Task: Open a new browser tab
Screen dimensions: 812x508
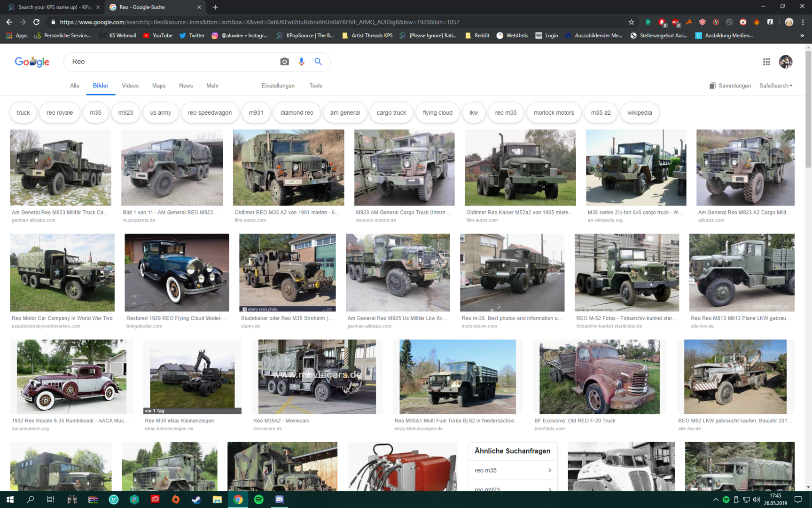Action: tap(215, 7)
